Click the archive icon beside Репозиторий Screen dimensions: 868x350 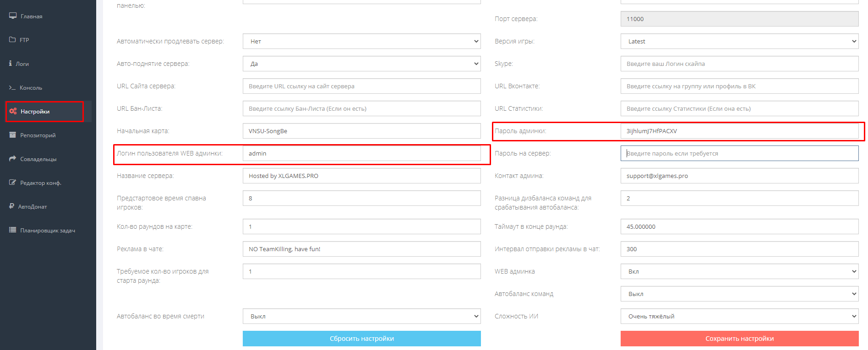(x=13, y=135)
